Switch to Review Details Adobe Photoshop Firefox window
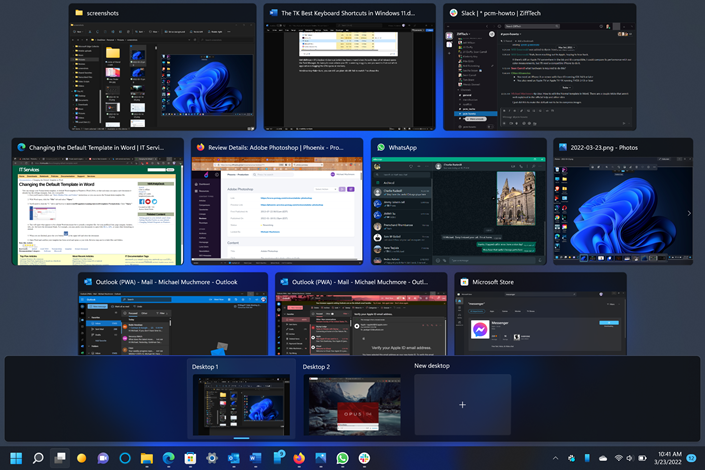 277,201
